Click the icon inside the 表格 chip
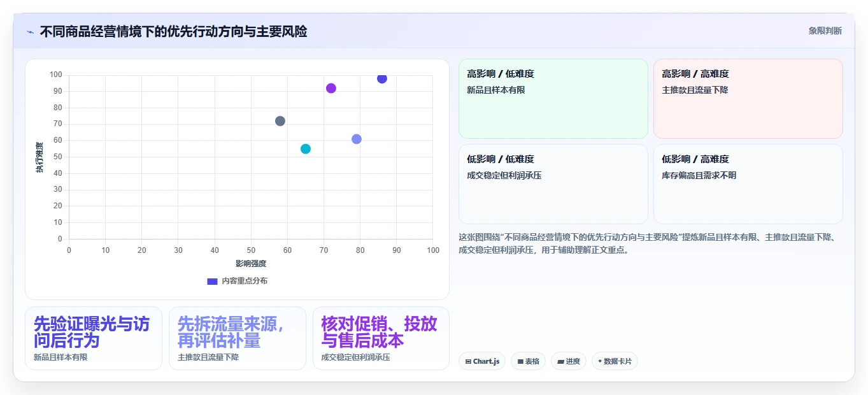Screen dimensions: 868x395 tap(520, 361)
